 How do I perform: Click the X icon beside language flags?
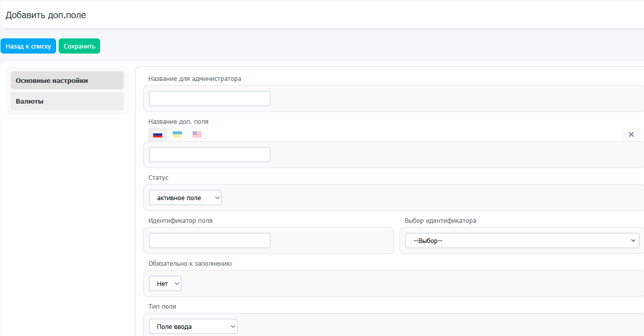point(631,134)
